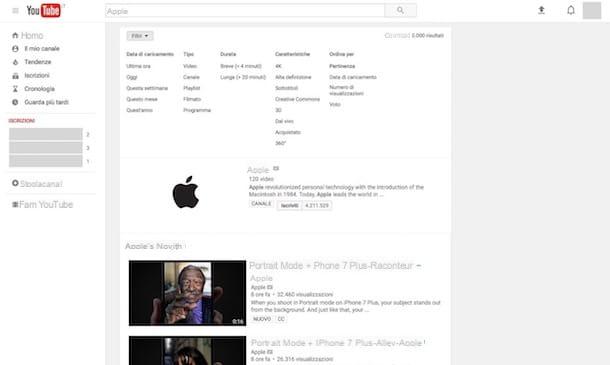Screen dimensions: 610x365
Task: Sort by Data di caricamento
Action: (353, 77)
